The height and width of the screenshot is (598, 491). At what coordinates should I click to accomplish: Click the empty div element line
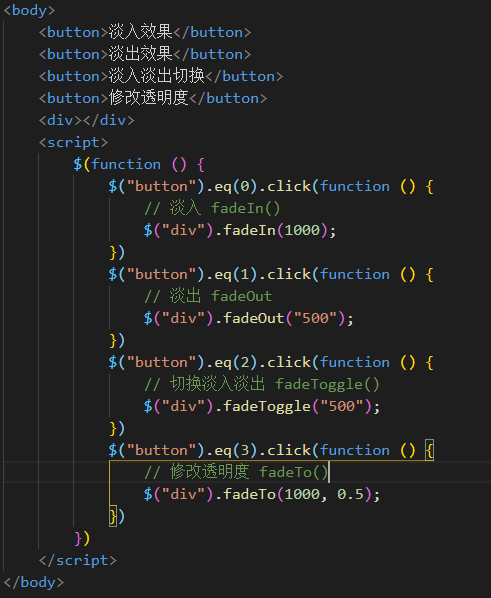[87, 121]
